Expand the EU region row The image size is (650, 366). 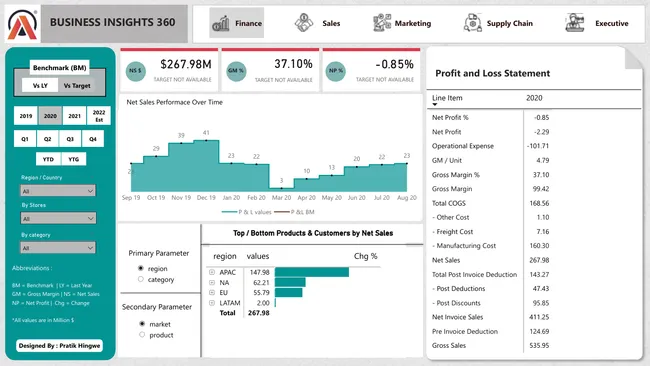[x=212, y=293]
